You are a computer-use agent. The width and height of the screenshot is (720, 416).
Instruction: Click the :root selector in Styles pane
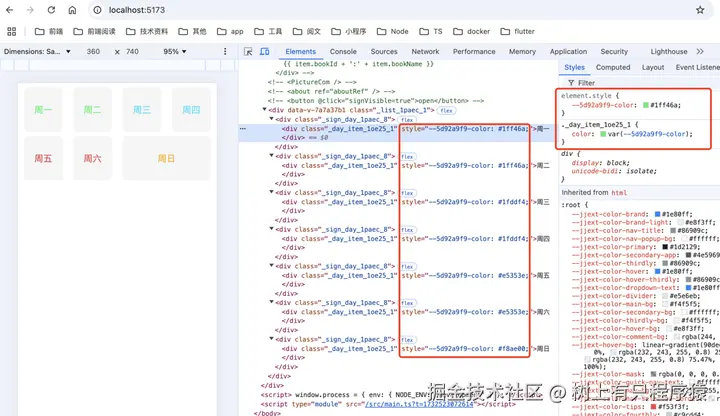click(x=571, y=205)
